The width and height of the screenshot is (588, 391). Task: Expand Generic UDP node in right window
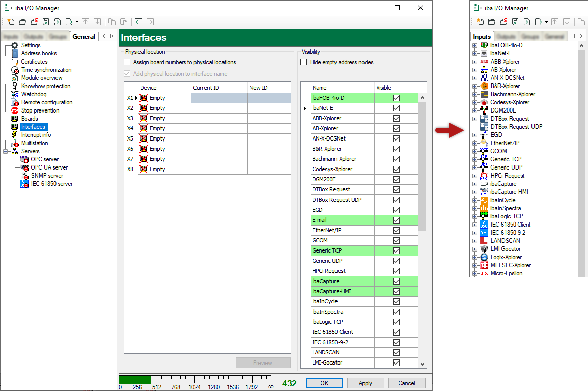[x=475, y=167]
